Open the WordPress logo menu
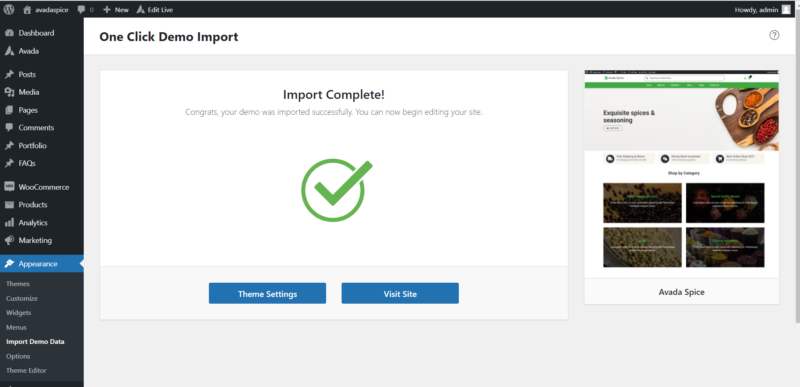This screenshot has width=800, height=387. pos(9,10)
